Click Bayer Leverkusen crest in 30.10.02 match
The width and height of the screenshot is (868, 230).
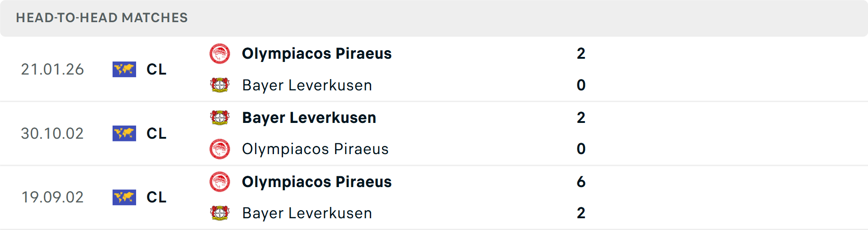[220, 117]
